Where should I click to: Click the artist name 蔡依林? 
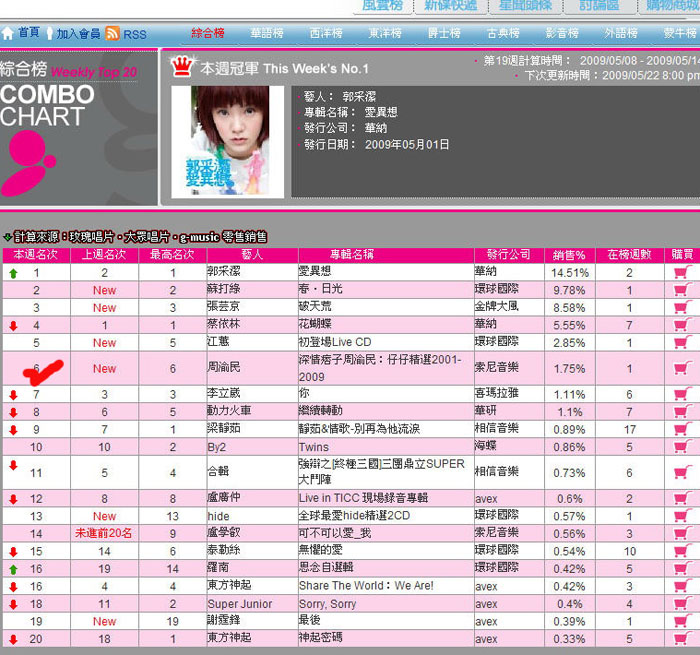pos(224,324)
